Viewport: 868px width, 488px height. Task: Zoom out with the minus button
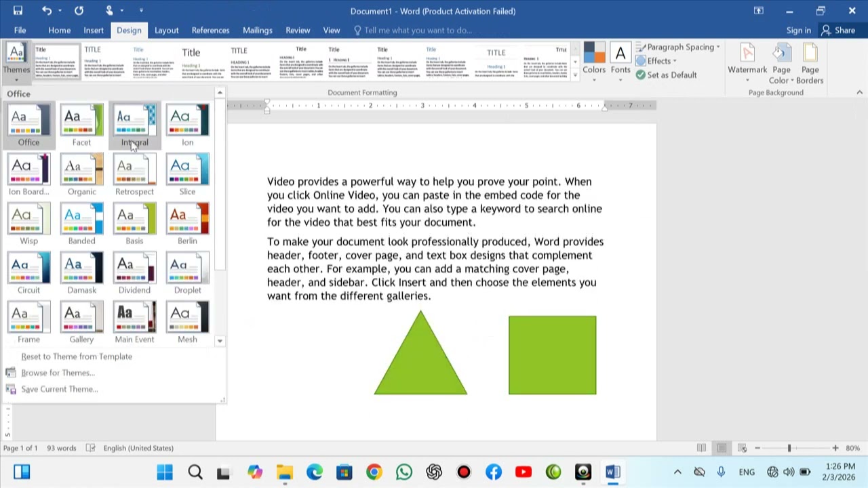757,448
